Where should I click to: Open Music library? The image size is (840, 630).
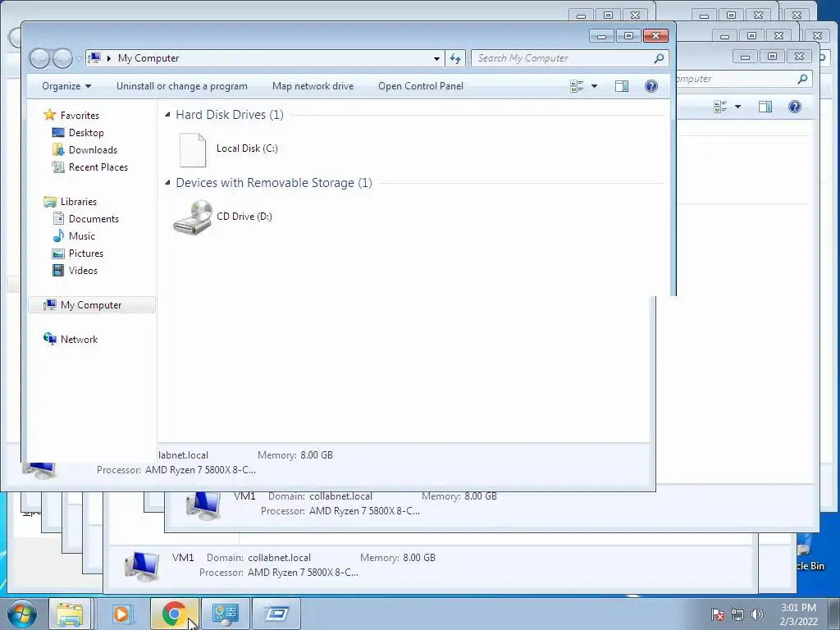click(81, 235)
